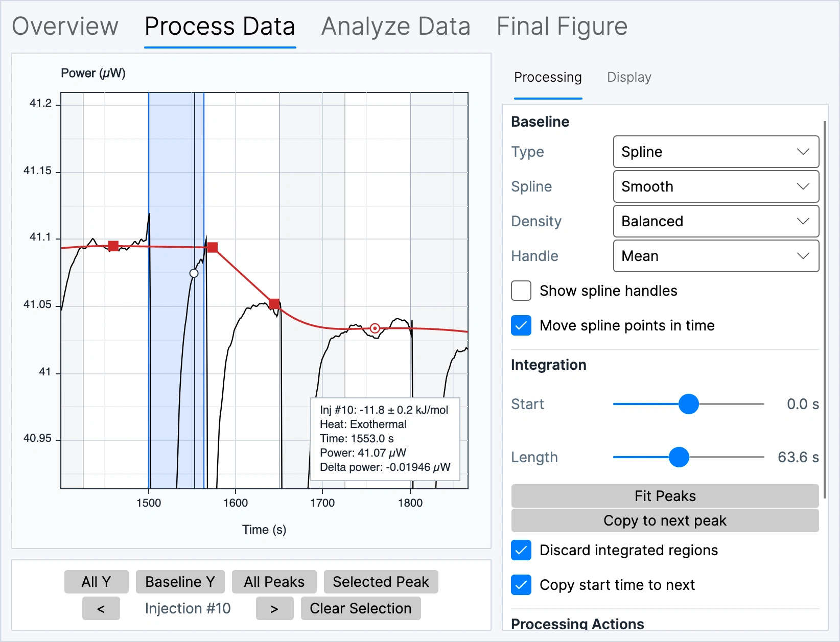This screenshot has width=840, height=642.
Task: Uncheck Discard integrated regions
Action: pyautogui.click(x=521, y=550)
